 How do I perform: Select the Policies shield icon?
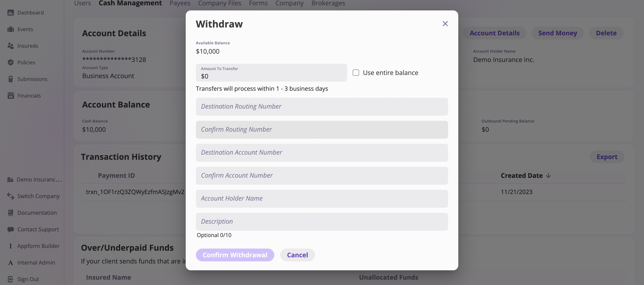pyautogui.click(x=10, y=62)
